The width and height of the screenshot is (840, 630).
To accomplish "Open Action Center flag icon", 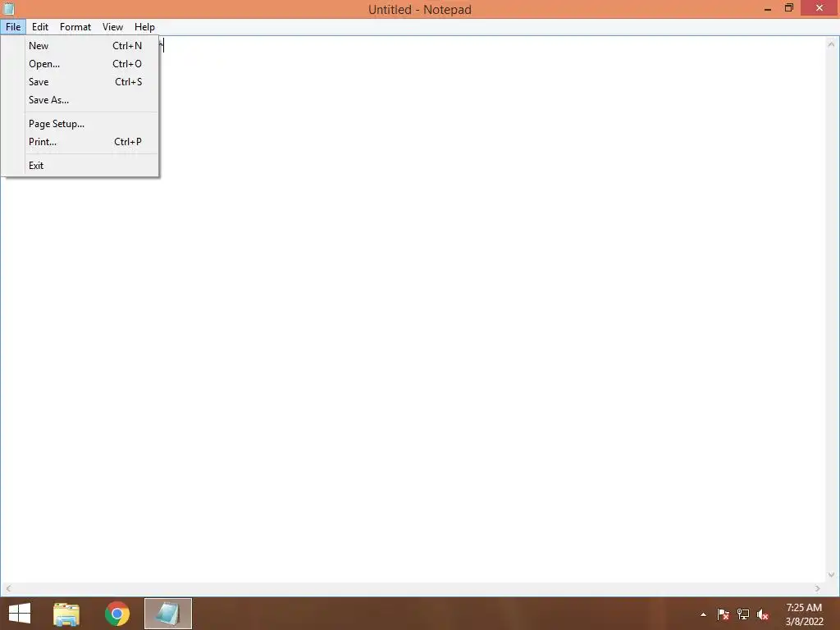I will [x=723, y=614].
